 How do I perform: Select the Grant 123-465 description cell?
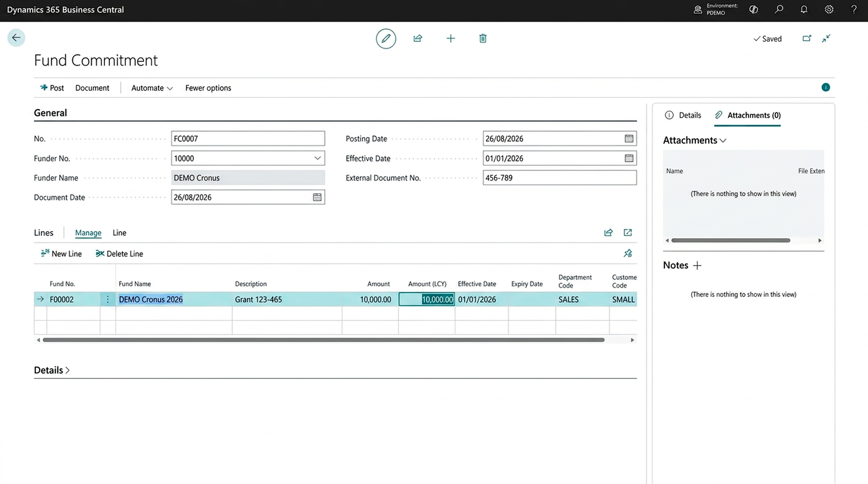pyautogui.click(x=287, y=299)
